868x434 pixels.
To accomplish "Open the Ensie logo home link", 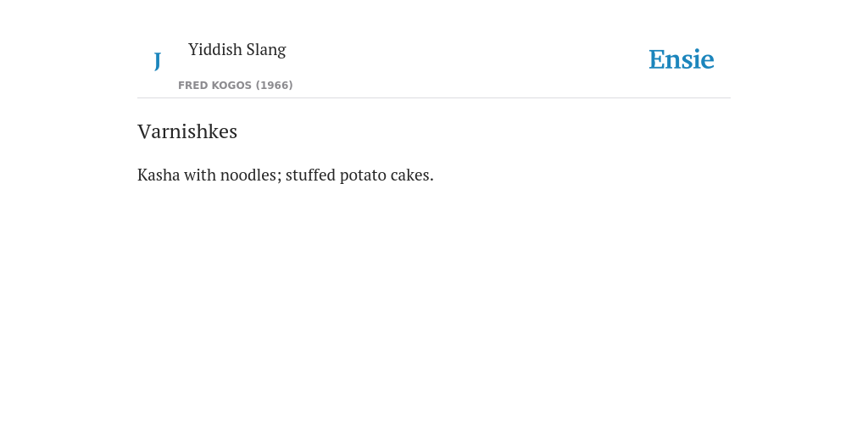I will [x=682, y=59].
